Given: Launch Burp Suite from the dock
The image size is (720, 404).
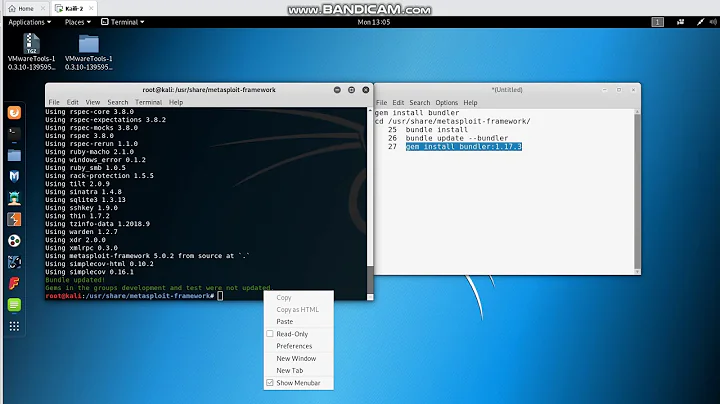Looking at the screenshot, I should (15, 219).
